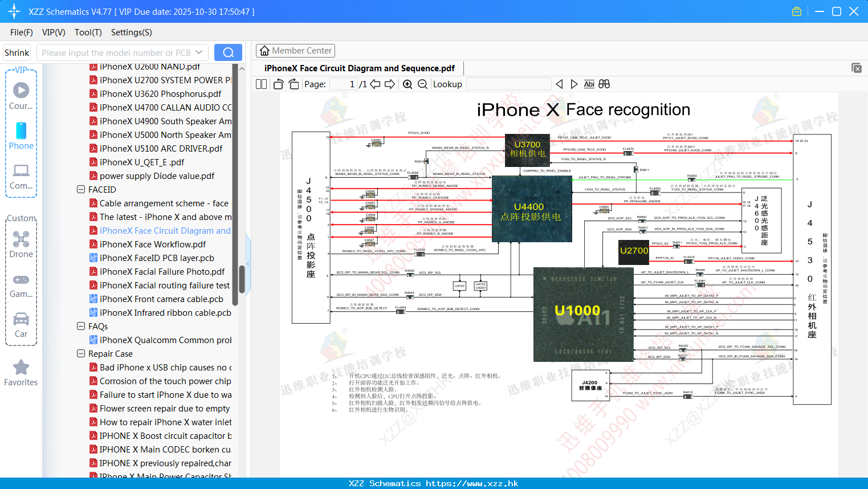Find previous lookup result triangle
Image resolution: width=868 pixels, height=489 pixels.
[559, 84]
